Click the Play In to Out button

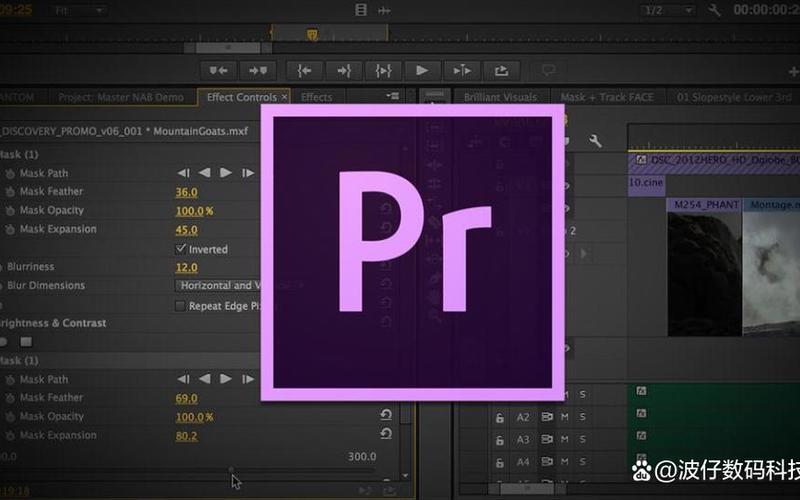click(x=383, y=70)
